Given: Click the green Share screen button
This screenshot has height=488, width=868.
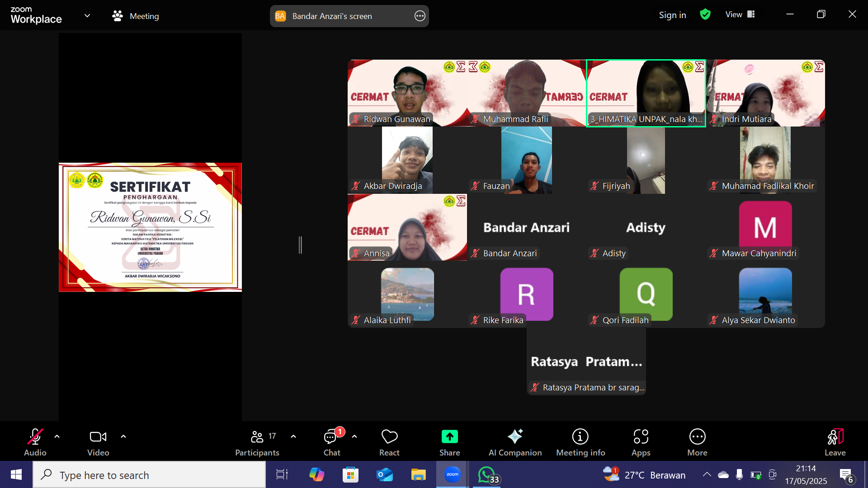Looking at the screenshot, I should tap(450, 442).
